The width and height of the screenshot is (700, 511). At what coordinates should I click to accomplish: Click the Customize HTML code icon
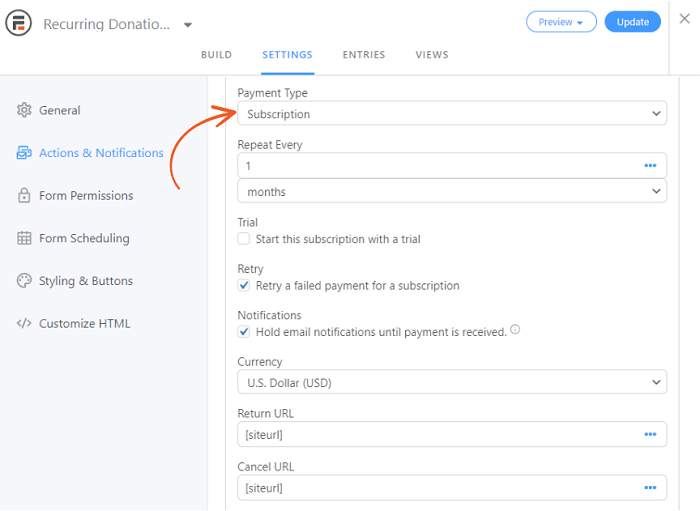tap(24, 323)
